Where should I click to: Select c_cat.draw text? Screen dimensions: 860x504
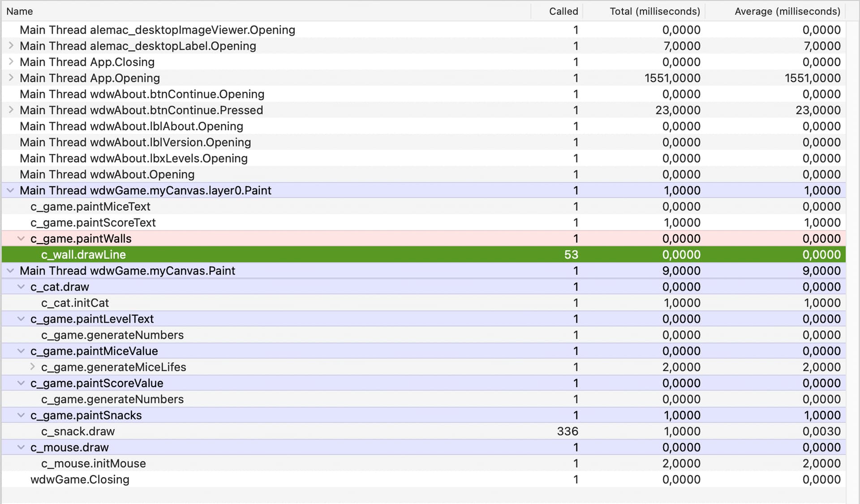point(60,287)
